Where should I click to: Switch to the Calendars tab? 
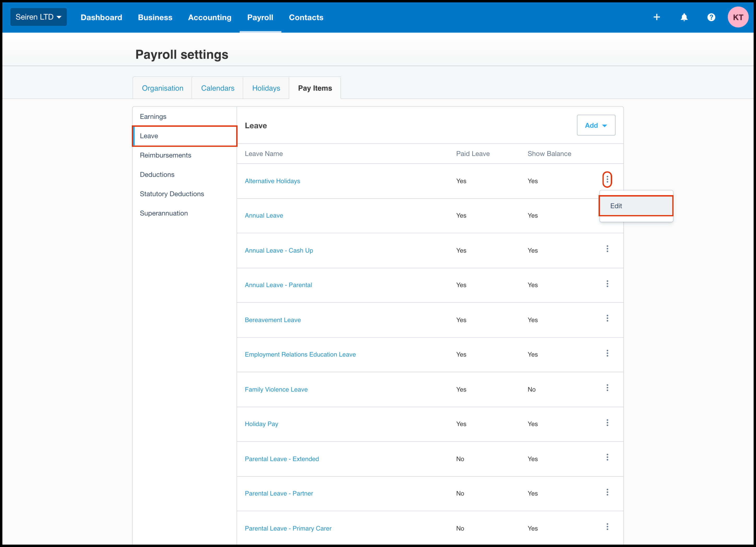[217, 88]
